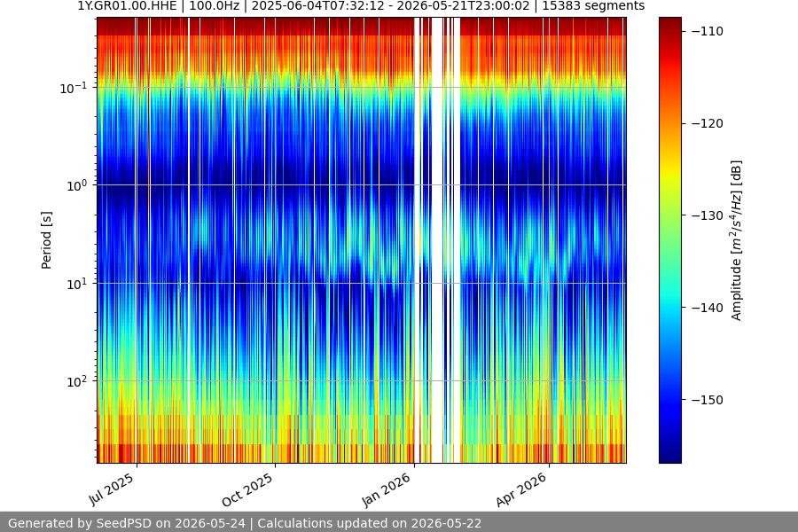Click the 'Generated by SeedPSD' footer text
The height and width of the screenshot is (532, 798).
pyautogui.click(x=245, y=523)
